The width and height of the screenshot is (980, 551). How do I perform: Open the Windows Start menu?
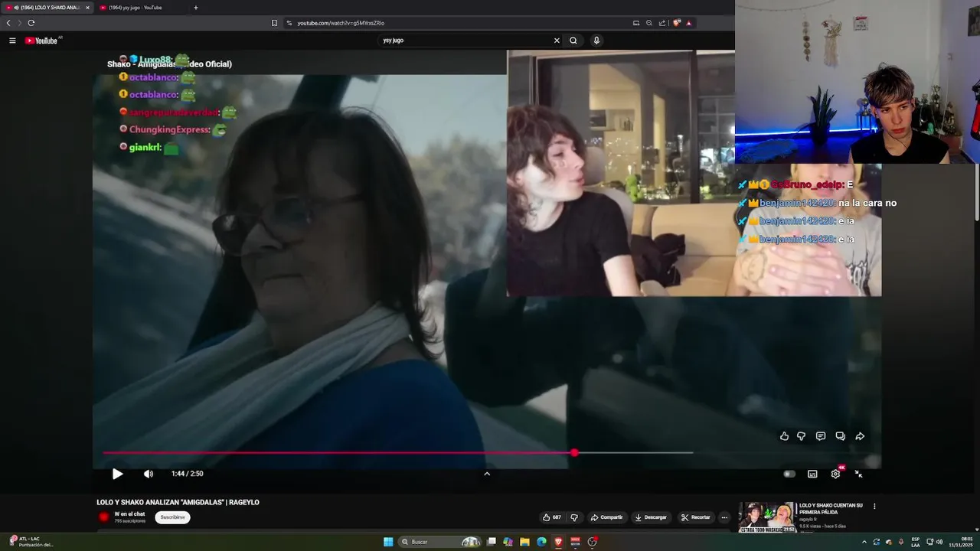point(388,542)
